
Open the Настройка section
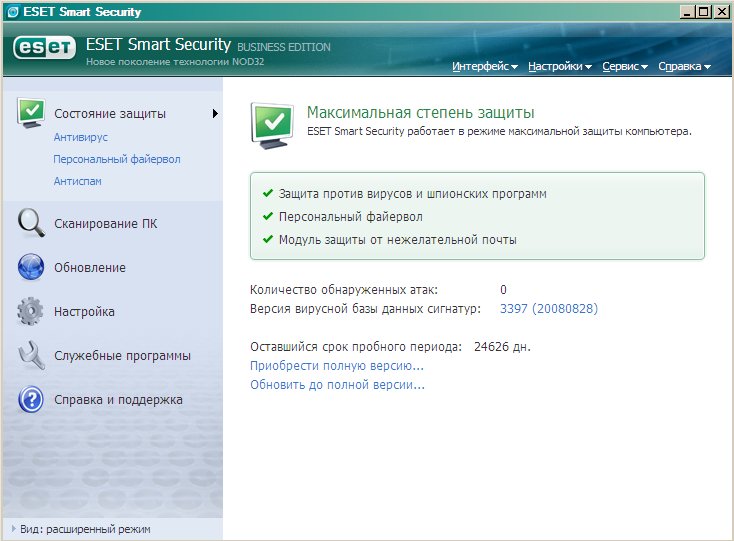point(84,312)
